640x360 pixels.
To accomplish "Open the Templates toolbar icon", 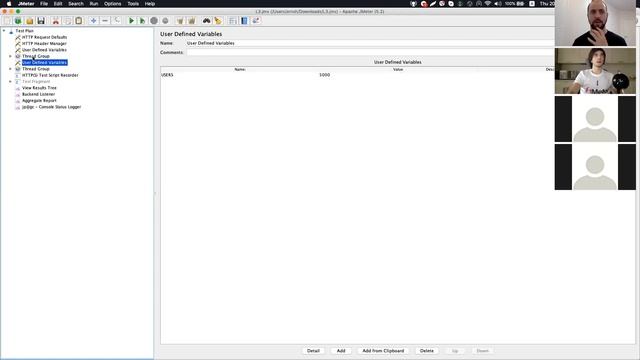I will click(18, 21).
